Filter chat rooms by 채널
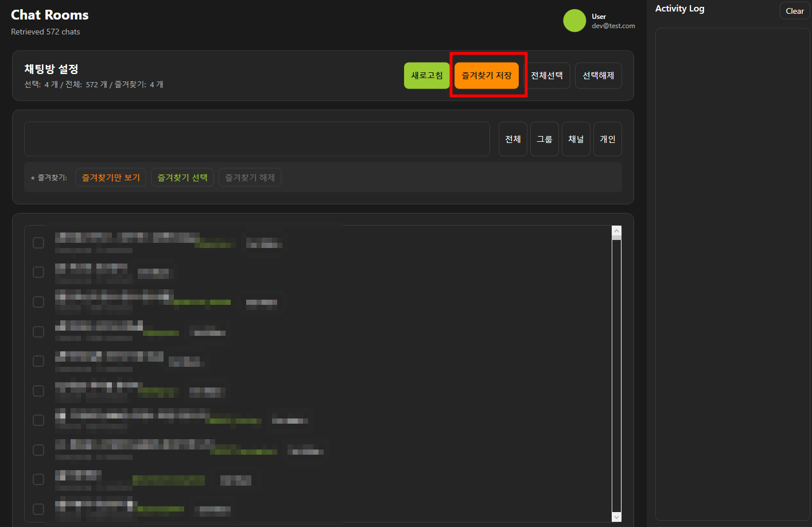 [576, 139]
